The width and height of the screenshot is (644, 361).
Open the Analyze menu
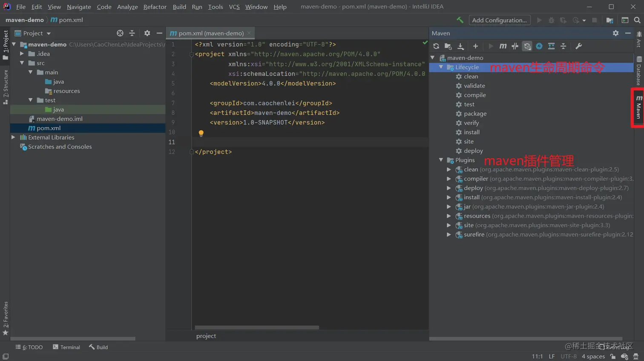click(127, 7)
